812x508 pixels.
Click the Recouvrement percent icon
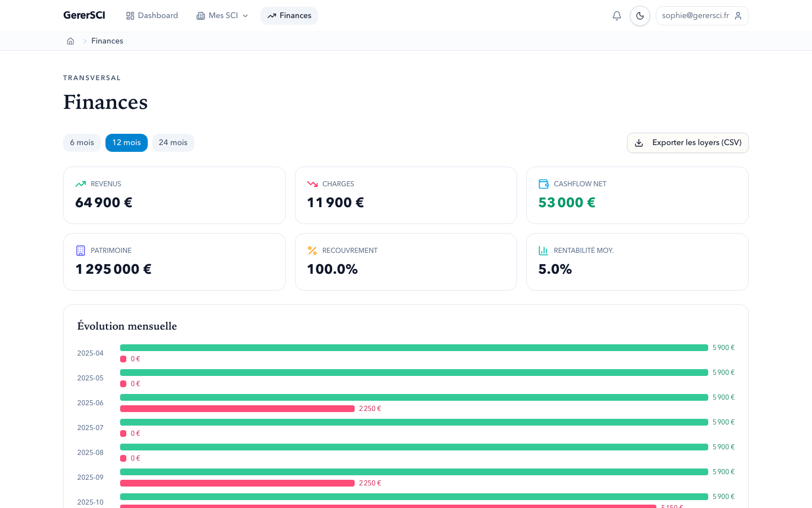click(312, 251)
